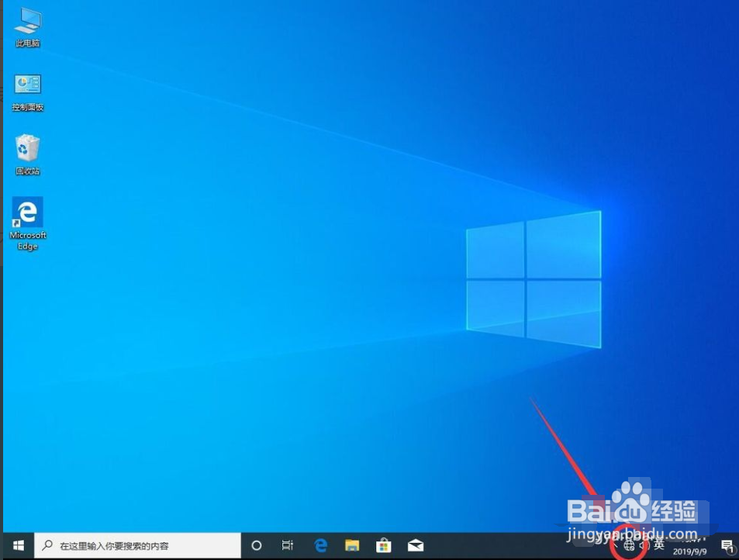Screen dimensions: 739x560
Task: Activate Cortana on the taskbar
Action: point(256,545)
